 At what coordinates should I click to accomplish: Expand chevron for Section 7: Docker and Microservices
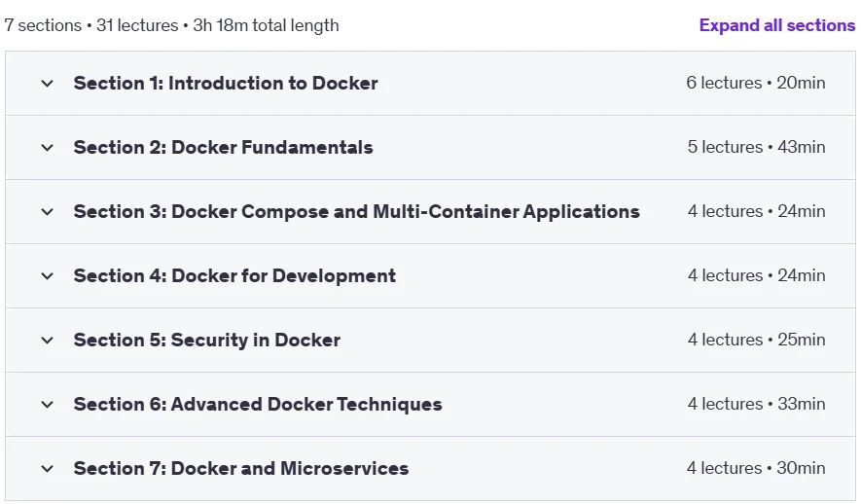tap(48, 469)
